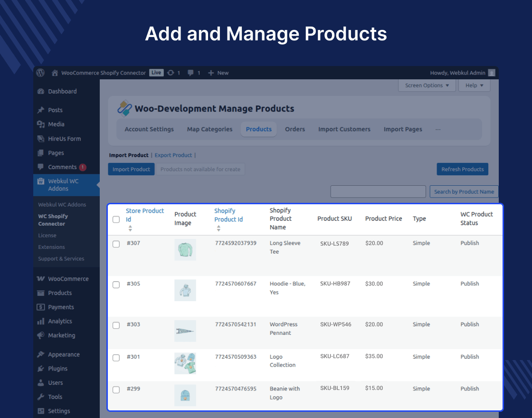Check the box for product #305
The image size is (532, 418).
pyautogui.click(x=116, y=285)
